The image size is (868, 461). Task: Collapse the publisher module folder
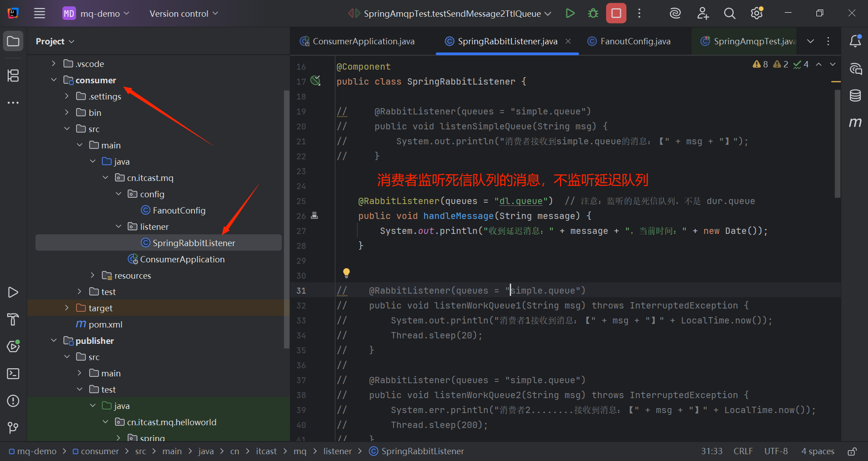pyautogui.click(x=54, y=341)
